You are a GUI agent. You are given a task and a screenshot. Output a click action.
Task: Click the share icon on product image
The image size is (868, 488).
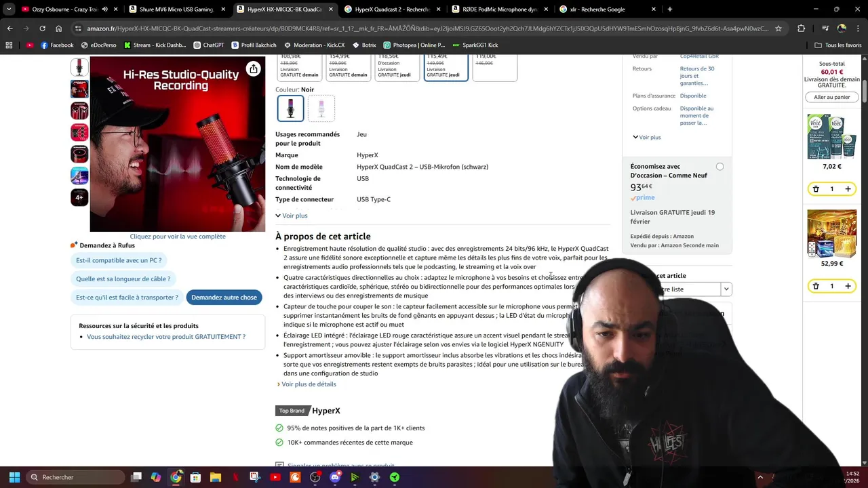point(253,69)
